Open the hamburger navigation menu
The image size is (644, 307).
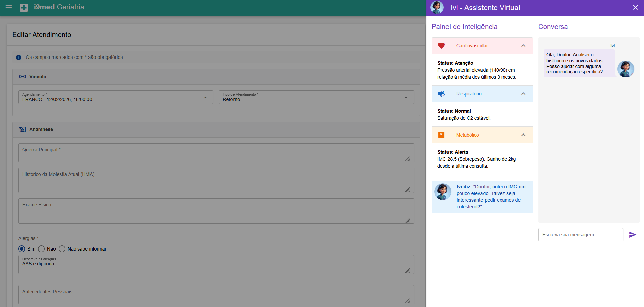[9, 7]
